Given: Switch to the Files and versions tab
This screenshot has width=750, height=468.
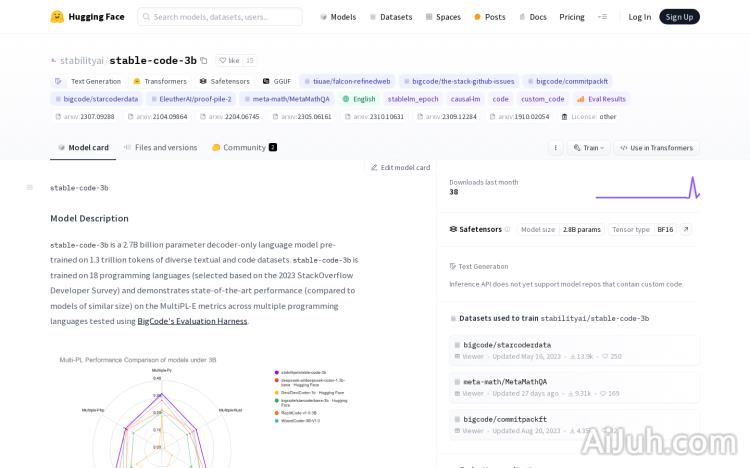Looking at the screenshot, I should [160, 147].
